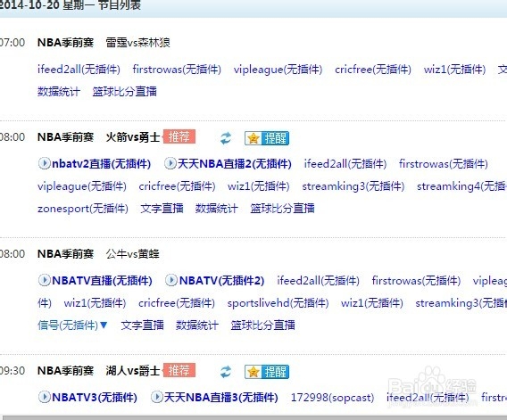Open 天天NBA直播3(无插件) stream link
Viewport: 507px width, 420px height.
[220, 397]
